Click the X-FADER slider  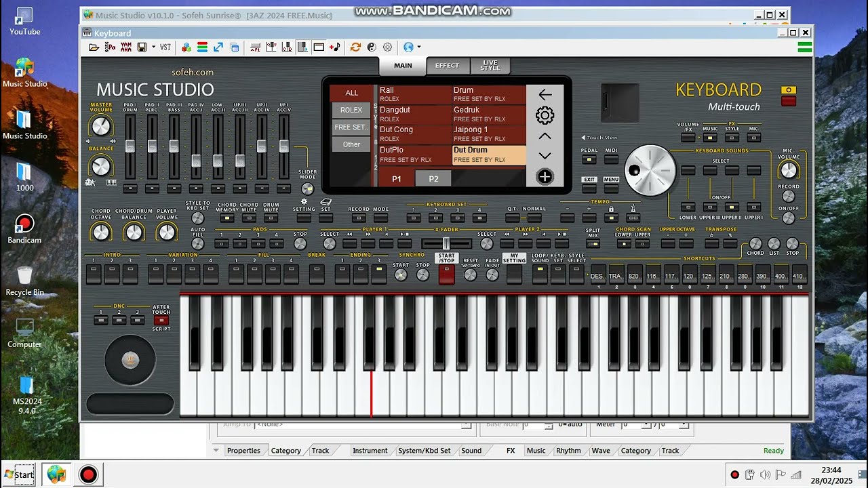point(446,243)
